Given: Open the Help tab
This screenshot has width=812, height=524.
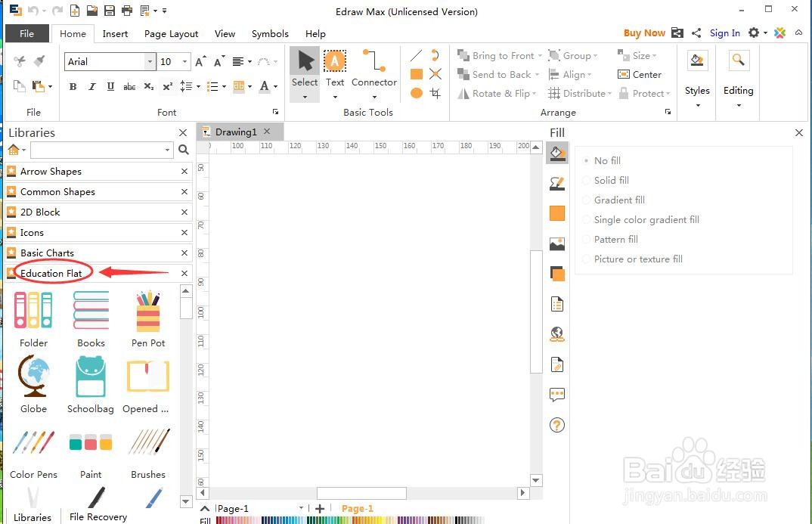Looking at the screenshot, I should [x=315, y=34].
